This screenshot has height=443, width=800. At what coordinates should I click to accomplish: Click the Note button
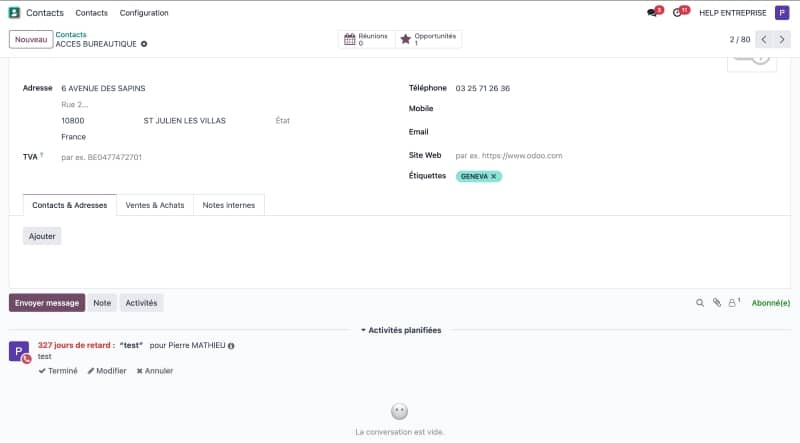tap(102, 303)
